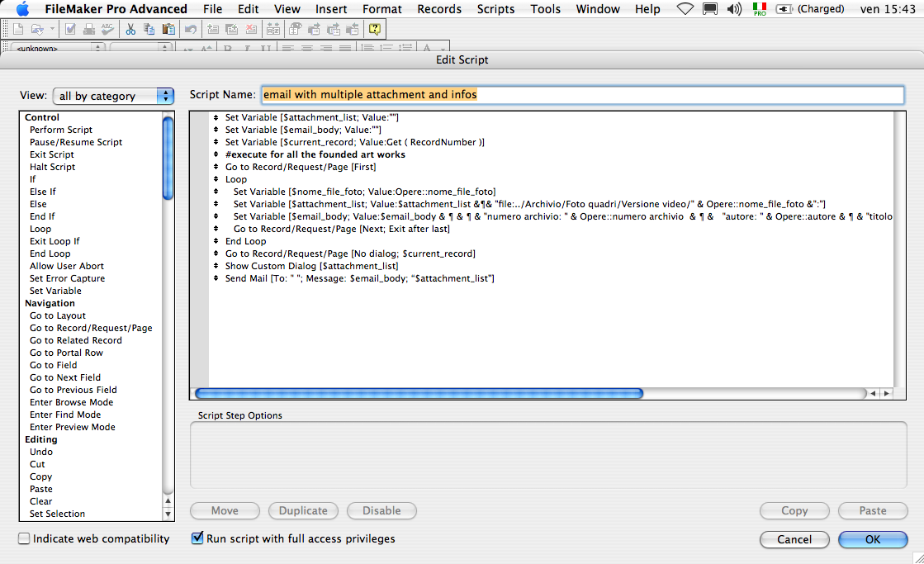This screenshot has height=564, width=924.
Task: Select Go to Layout in the Navigation list
Action: point(58,315)
